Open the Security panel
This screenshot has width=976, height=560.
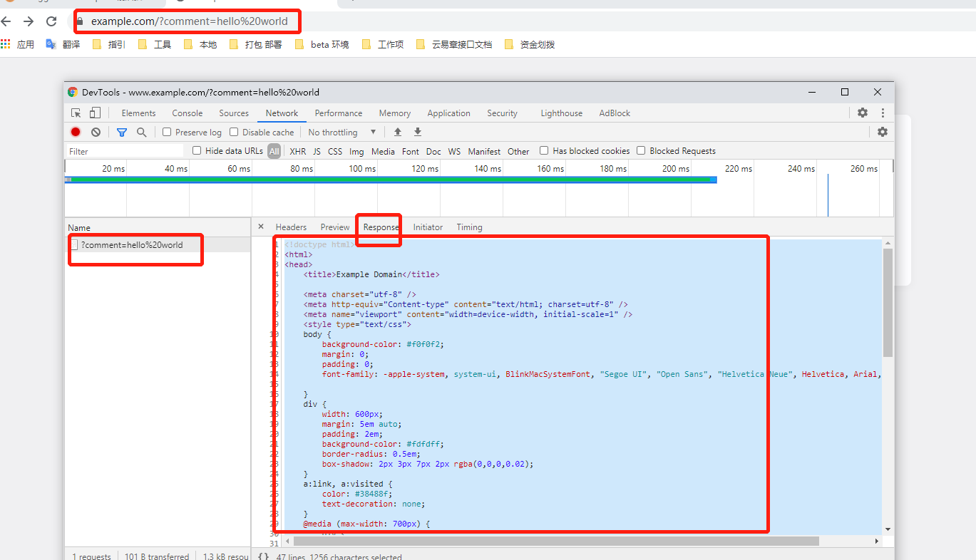tap(502, 113)
